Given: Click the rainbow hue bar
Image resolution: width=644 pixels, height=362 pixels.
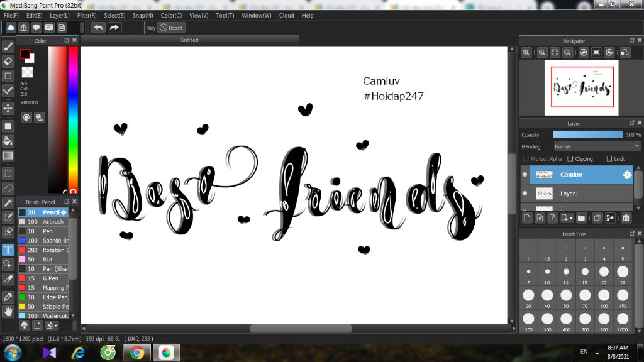Looking at the screenshot, I should [73, 119].
